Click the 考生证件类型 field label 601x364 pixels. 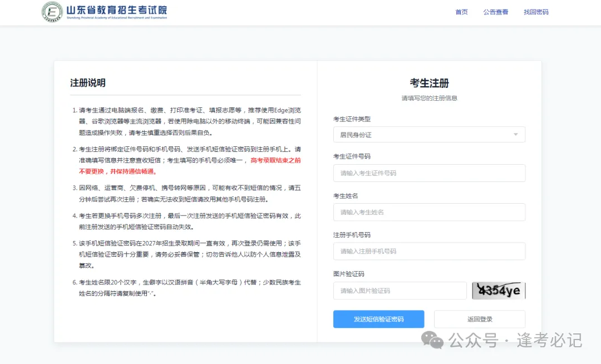(352, 119)
